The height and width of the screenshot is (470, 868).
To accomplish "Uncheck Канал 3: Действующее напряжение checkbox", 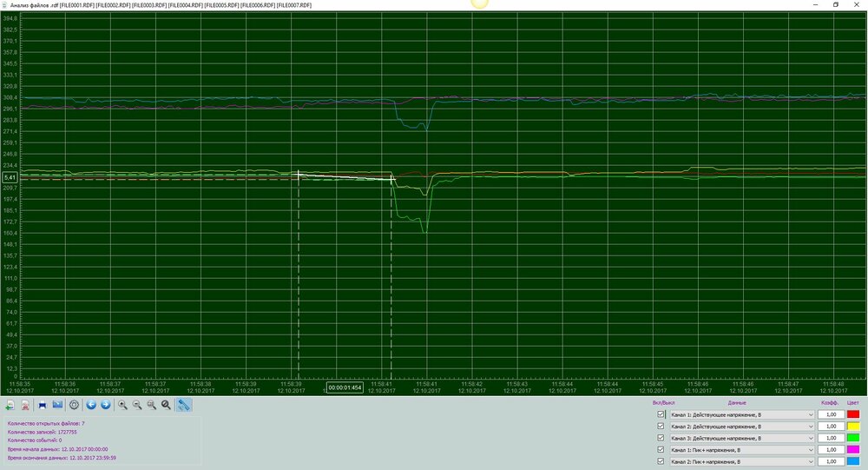I will point(661,438).
